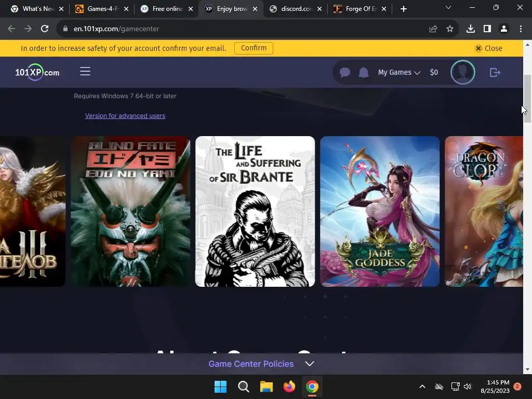This screenshot has height=399, width=532.
Task: Click the OneDrive cloud tray icon
Action: click(439, 387)
